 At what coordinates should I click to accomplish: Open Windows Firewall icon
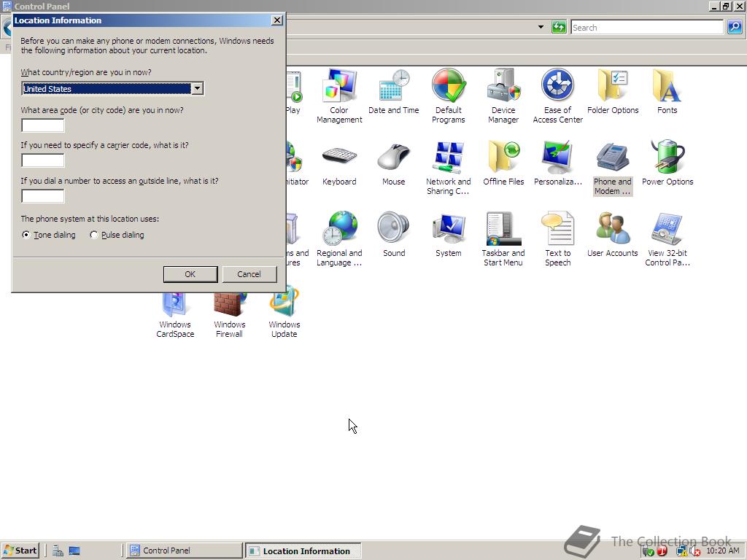(229, 314)
